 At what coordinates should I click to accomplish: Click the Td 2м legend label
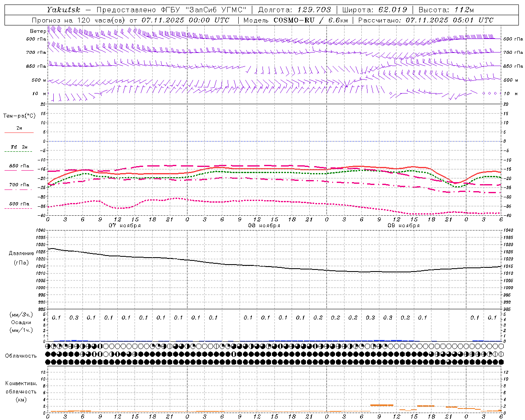click(x=19, y=146)
